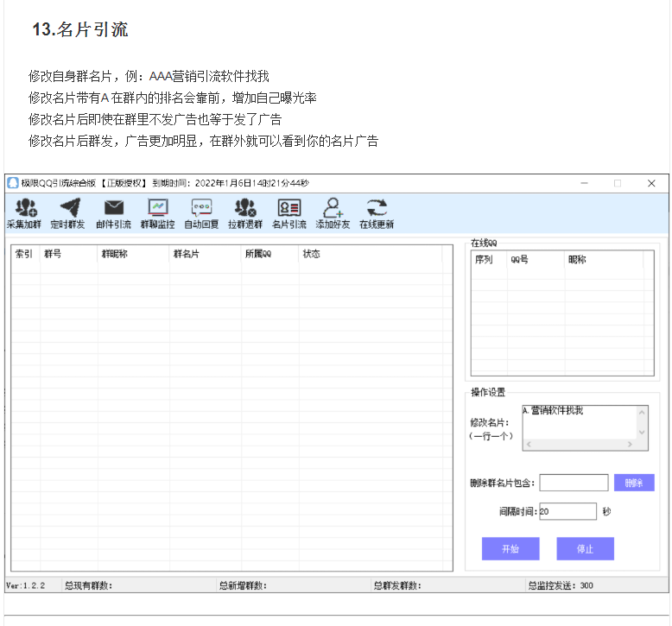Click the 总监控发送: 300 status entry
672x626 pixels.
(561, 585)
